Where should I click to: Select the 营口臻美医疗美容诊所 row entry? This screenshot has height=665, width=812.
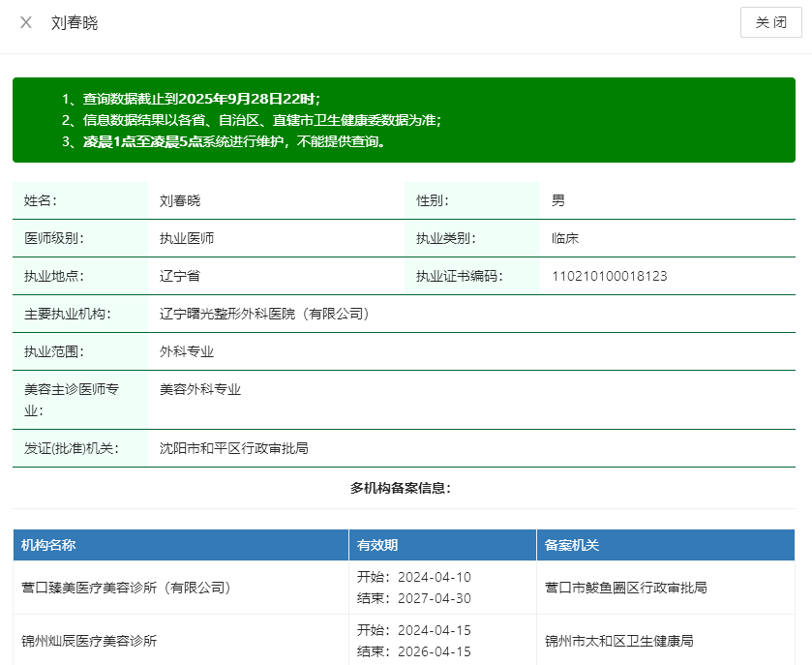(x=126, y=588)
